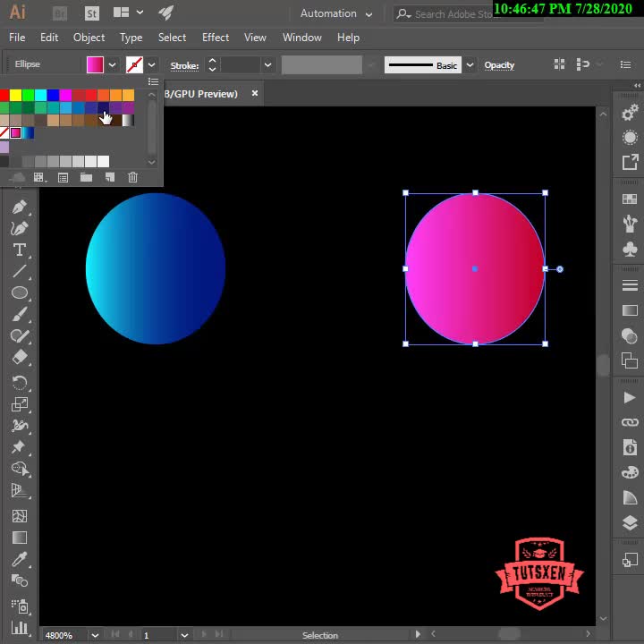Image resolution: width=644 pixels, height=644 pixels.
Task: Close the document tab
Action: (x=255, y=93)
